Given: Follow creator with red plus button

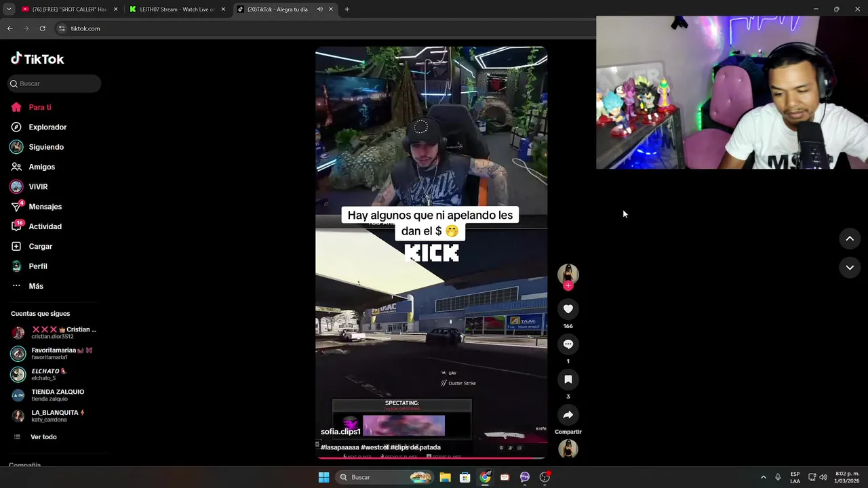Looking at the screenshot, I should (568, 286).
